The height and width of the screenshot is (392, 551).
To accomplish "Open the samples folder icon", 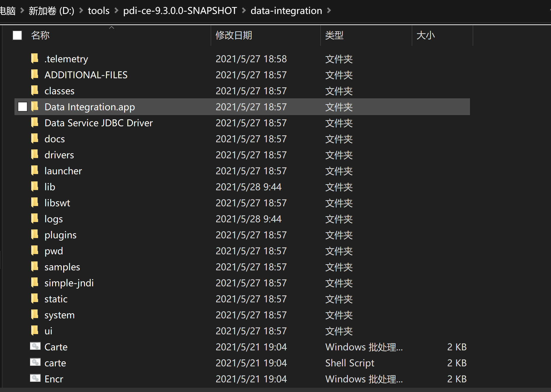I will point(35,267).
